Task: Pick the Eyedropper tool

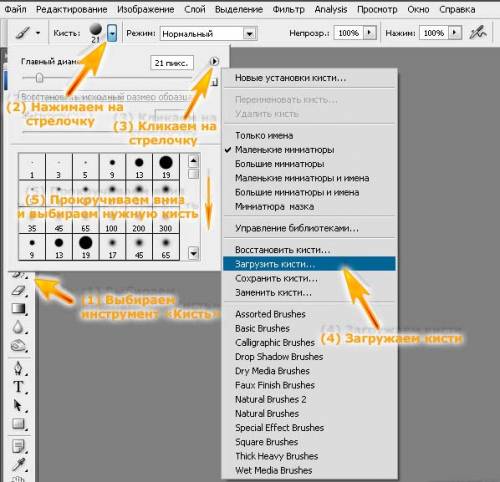Action: [x=18, y=464]
